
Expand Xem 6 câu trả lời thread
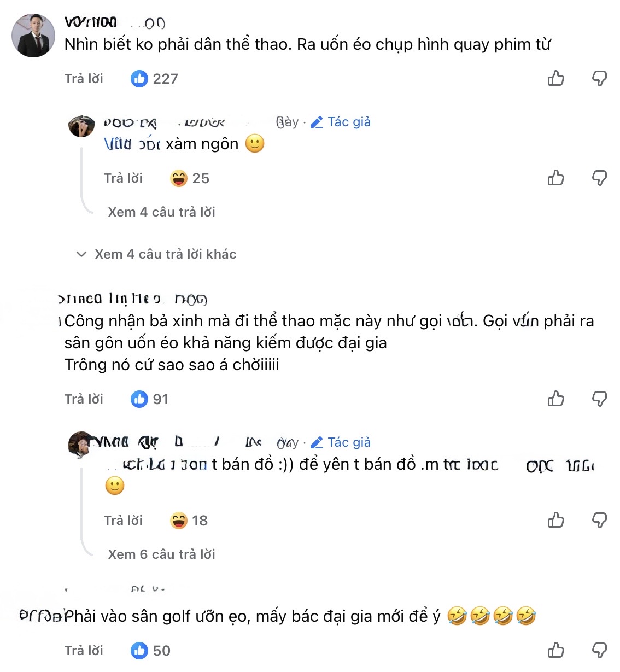161,554
